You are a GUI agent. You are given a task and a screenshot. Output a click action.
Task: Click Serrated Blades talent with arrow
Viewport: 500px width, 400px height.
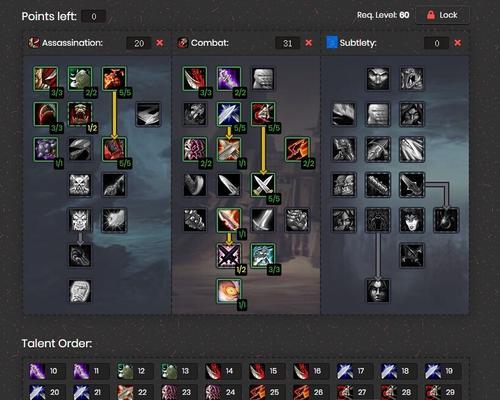click(x=412, y=185)
